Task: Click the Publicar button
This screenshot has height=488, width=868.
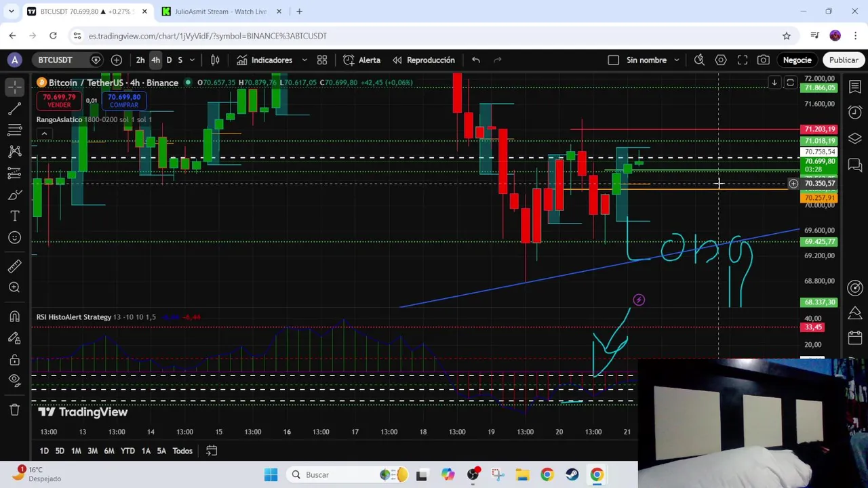Action: click(x=844, y=60)
